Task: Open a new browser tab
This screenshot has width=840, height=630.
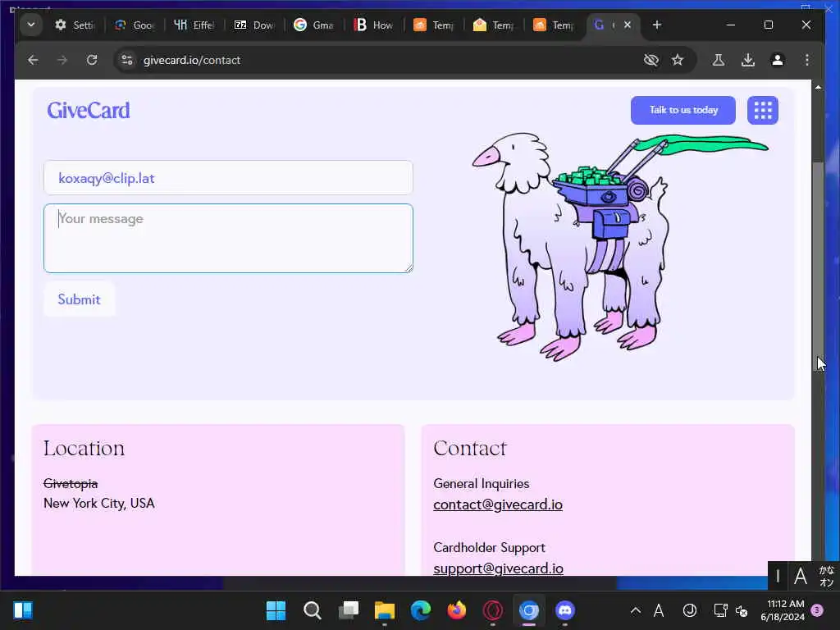Action: (657, 25)
